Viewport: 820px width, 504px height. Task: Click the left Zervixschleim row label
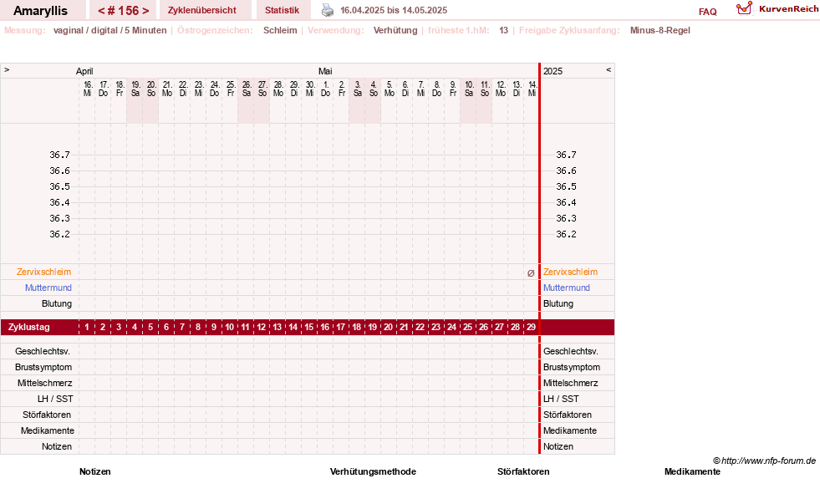coord(43,272)
